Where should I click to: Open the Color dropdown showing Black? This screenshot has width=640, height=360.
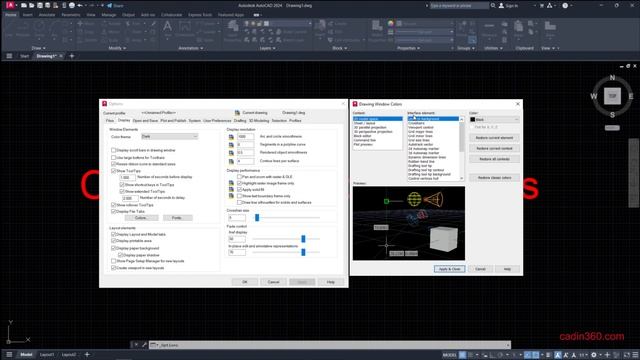pos(494,119)
